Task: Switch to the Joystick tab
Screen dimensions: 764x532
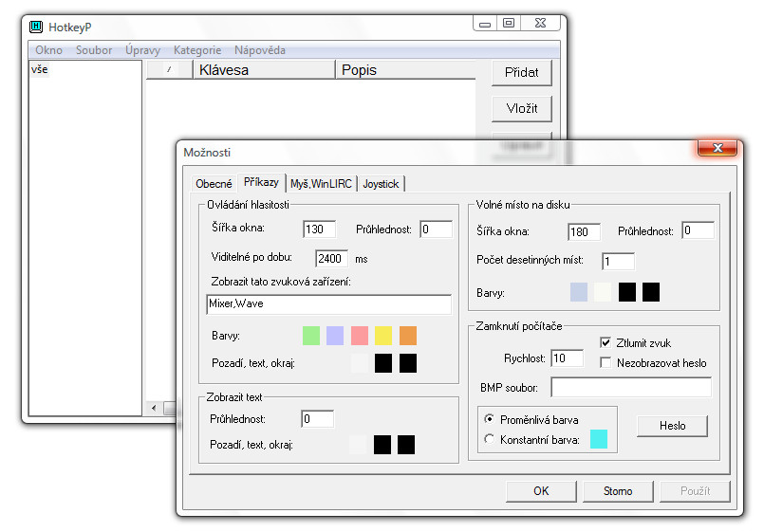Action: pos(381,184)
